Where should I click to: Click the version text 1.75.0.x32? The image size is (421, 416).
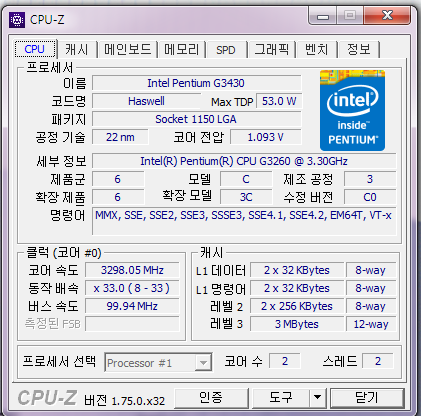138,401
